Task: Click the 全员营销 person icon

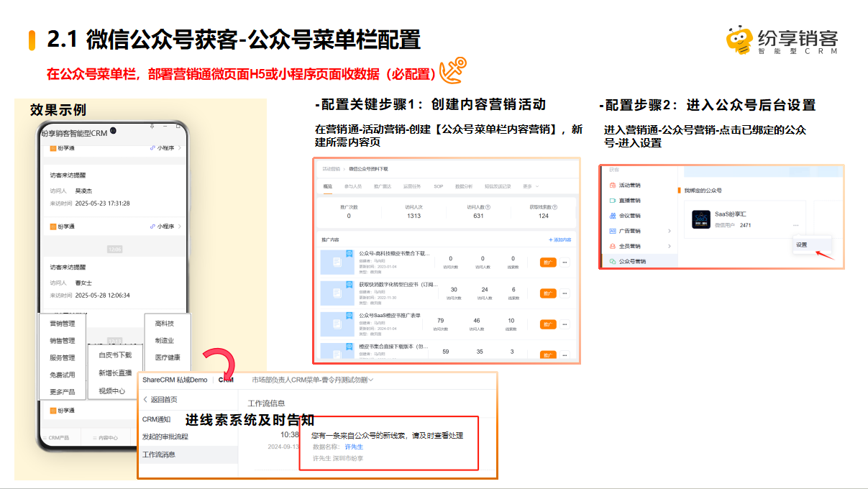Action: coord(613,246)
